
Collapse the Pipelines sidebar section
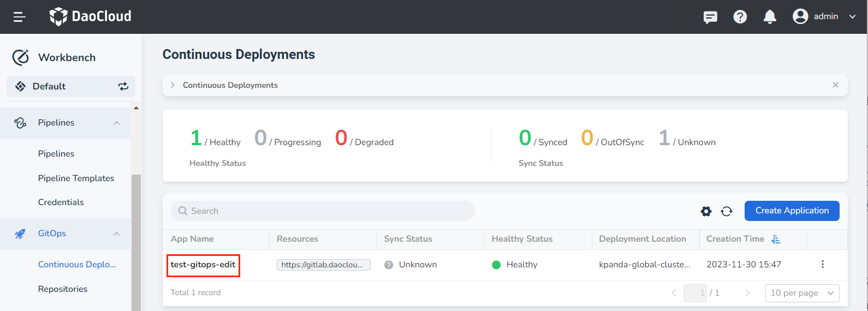coord(116,123)
